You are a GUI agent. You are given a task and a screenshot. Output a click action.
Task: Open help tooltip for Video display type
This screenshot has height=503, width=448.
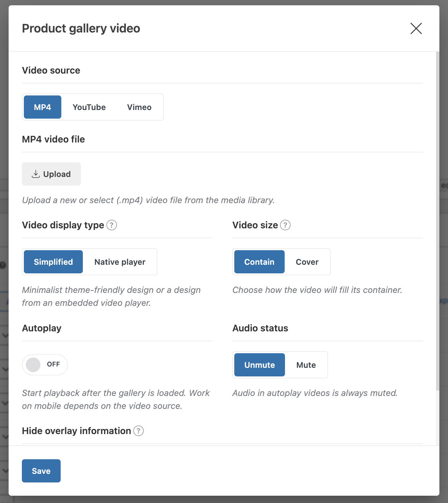(112, 225)
